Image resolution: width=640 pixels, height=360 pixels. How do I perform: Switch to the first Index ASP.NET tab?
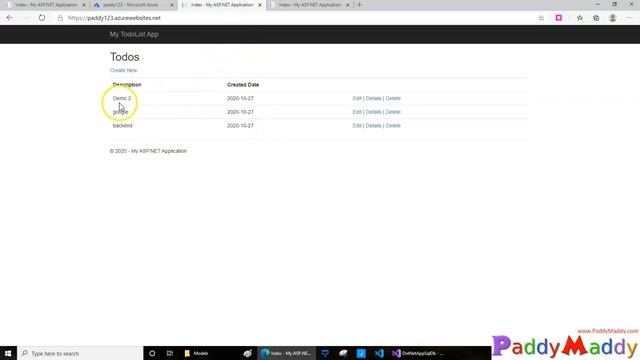click(46, 5)
